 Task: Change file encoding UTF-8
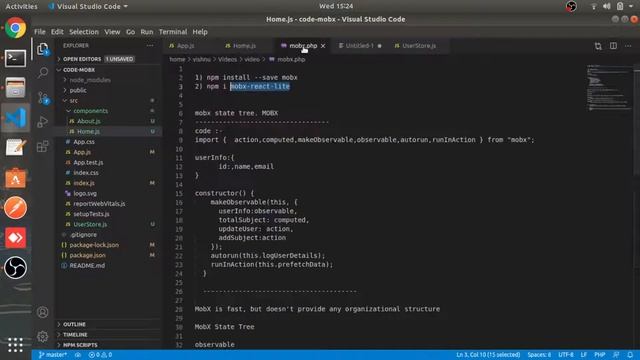[566, 355]
